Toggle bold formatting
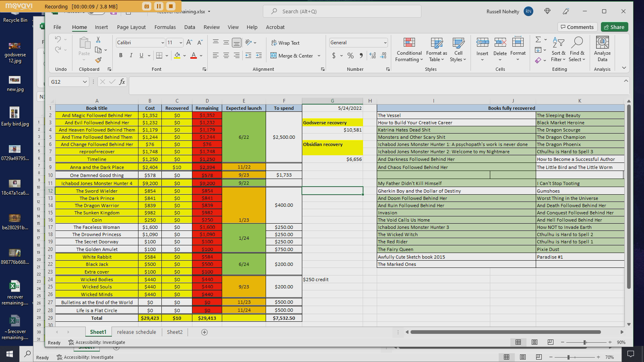This screenshot has height=362, width=644. pyautogui.click(x=120, y=56)
